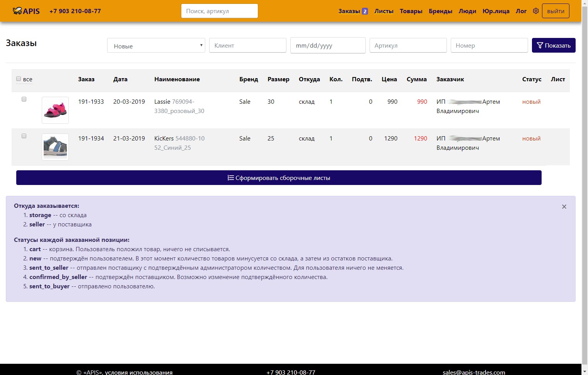The width and height of the screenshot is (588, 375).
Task: Focus the 'Поиск, артикул' search field
Action: tap(220, 11)
